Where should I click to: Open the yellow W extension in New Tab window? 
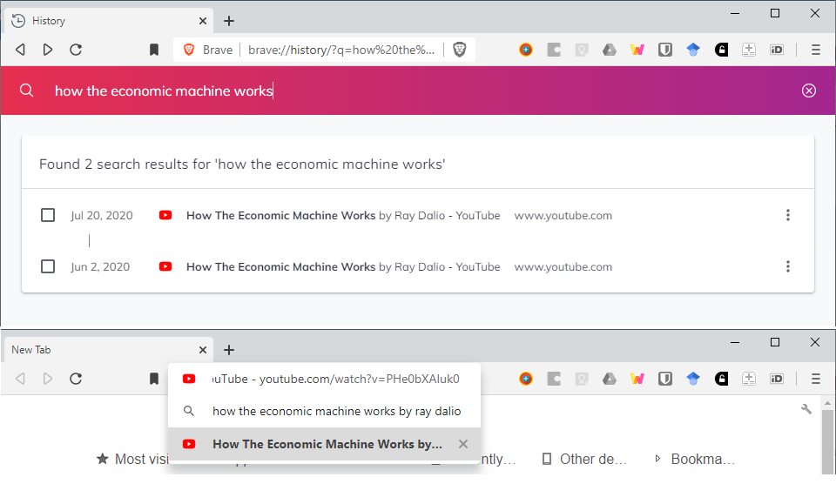[x=637, y=379]
